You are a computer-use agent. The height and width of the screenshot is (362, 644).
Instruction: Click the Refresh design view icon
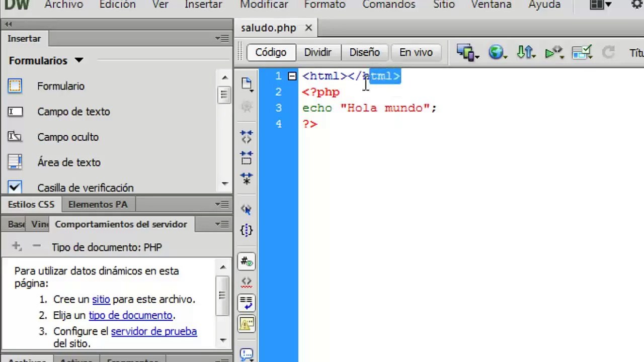pos(608,52)
